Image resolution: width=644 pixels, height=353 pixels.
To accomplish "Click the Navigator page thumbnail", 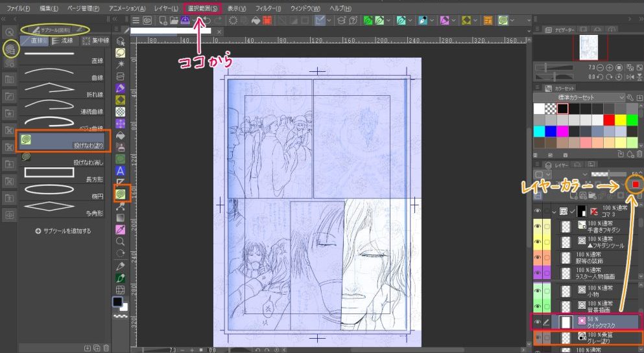I will pyautogui.click(x=589, y=47).
